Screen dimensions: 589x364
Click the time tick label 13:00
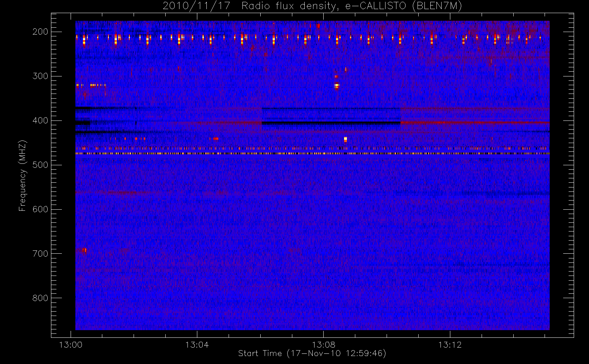[71, 345]
